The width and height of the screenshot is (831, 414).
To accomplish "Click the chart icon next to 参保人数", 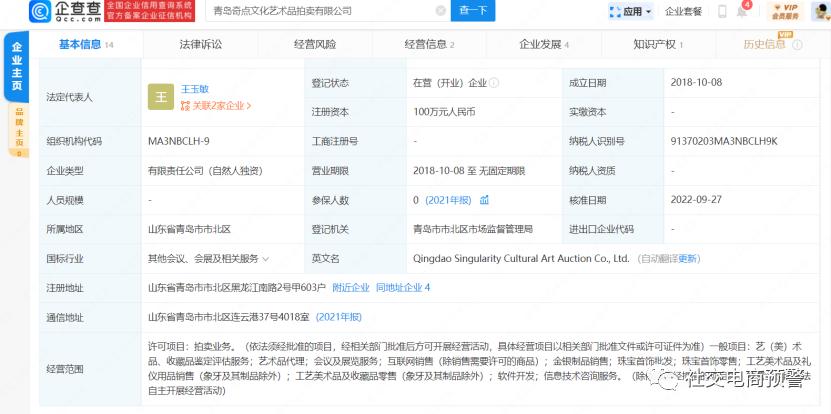I will [x=484, y=200].
